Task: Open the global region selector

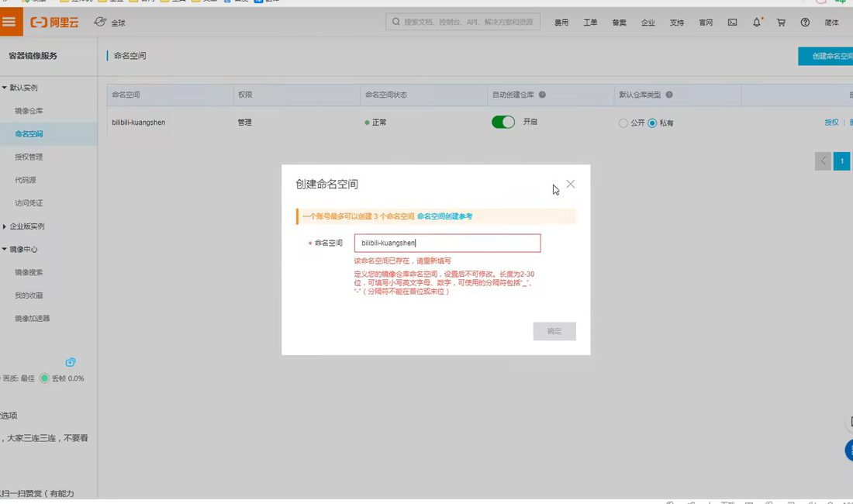Action: (110, 22)
